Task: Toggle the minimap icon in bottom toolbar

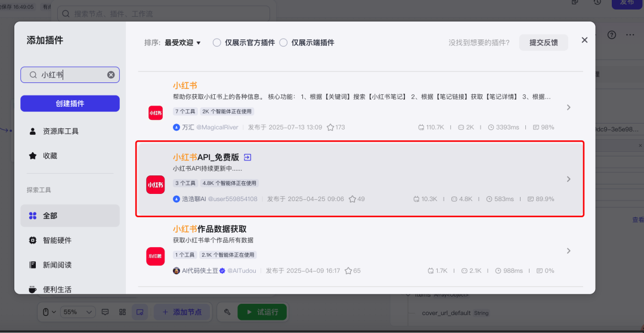Action: click(140, 312)
